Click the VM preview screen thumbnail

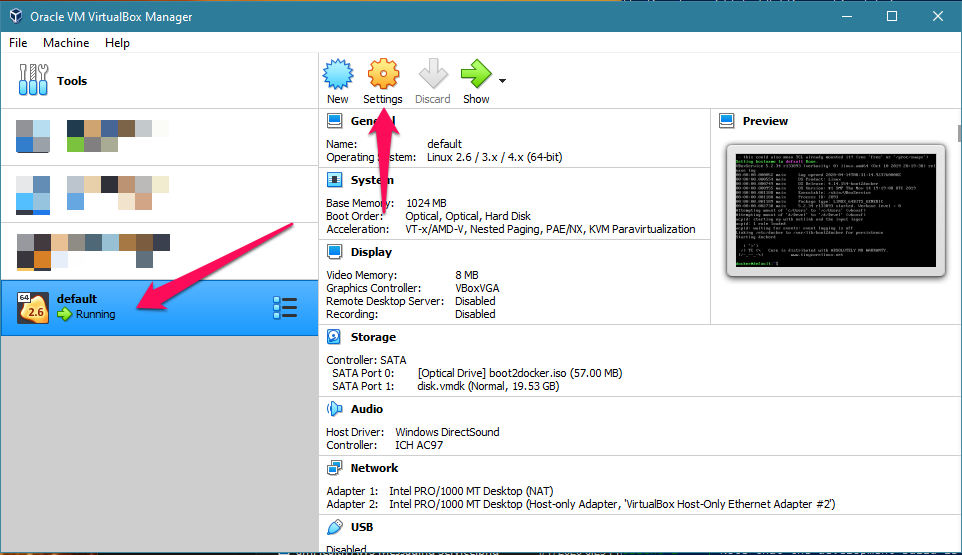[836, 211]
